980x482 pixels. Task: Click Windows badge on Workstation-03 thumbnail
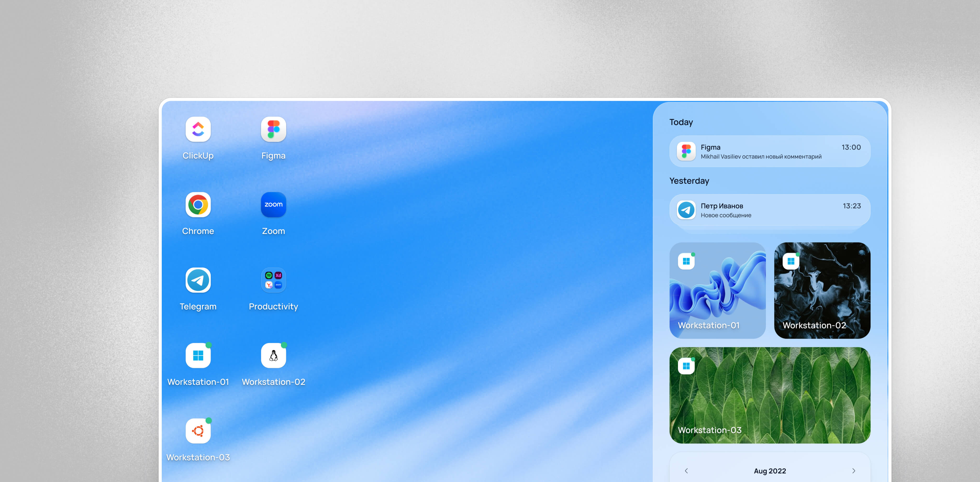686,366
